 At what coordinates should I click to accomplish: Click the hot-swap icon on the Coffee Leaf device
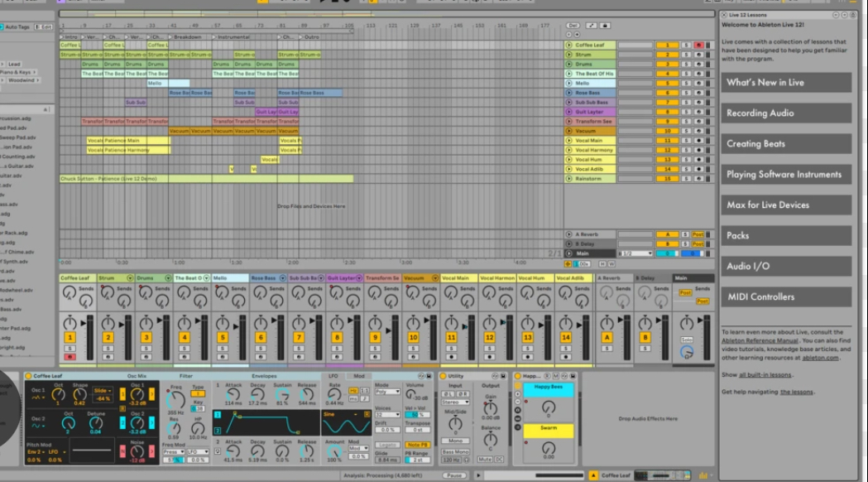[420, 376]
